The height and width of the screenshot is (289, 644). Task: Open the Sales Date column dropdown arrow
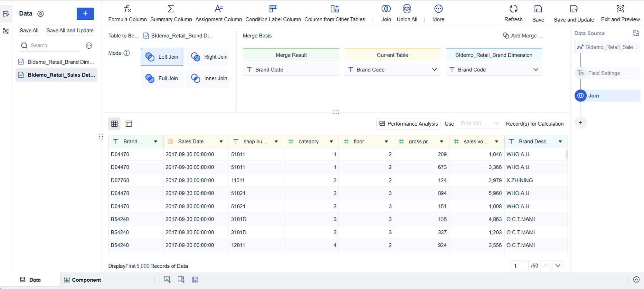click(221, 142)
